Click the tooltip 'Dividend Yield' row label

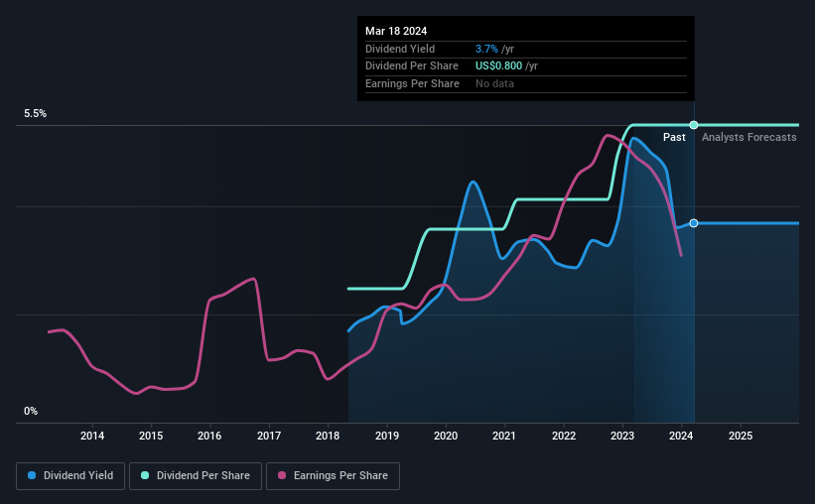(400, 49)
